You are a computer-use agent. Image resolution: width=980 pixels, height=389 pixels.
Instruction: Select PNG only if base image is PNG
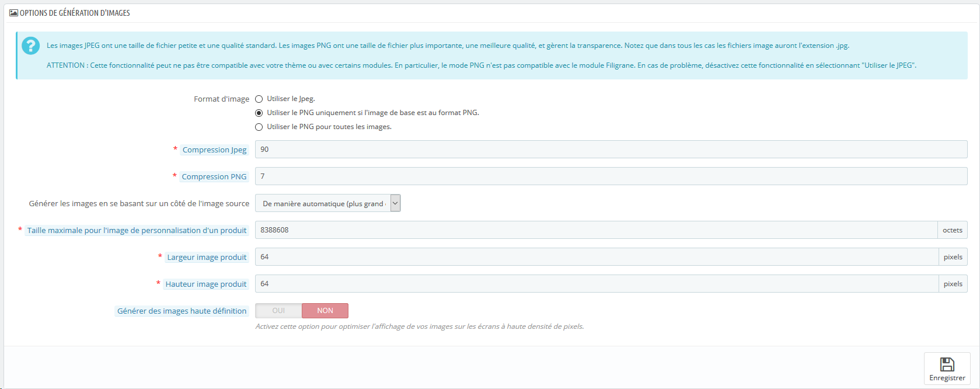pos(259,113)
